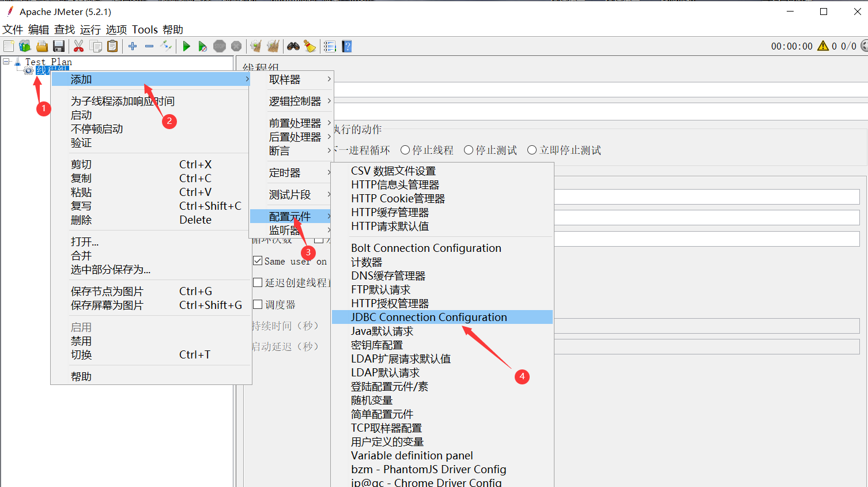The height and width of the screenshot is (487, 868).
Task: Enable the 调度器 checkbox
Action: point(258,304)
